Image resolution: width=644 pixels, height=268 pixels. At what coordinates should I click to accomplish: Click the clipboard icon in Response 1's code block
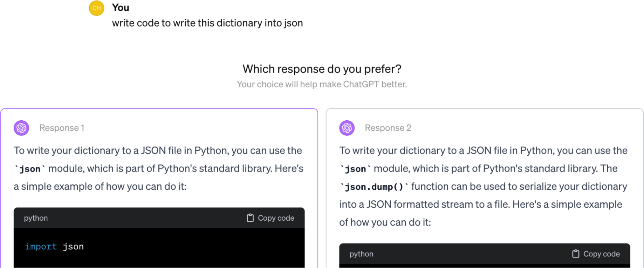pos(250,217)
